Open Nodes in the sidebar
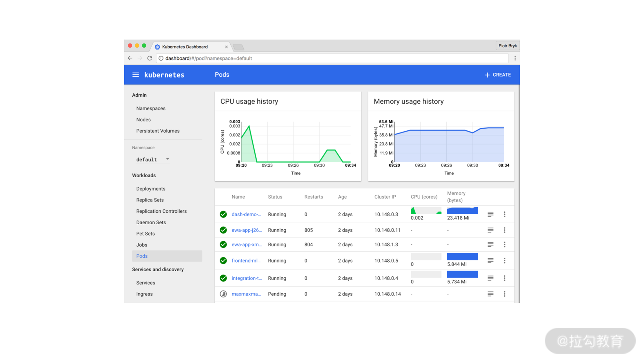Viewport: 644px width, 362px height. 143,120
